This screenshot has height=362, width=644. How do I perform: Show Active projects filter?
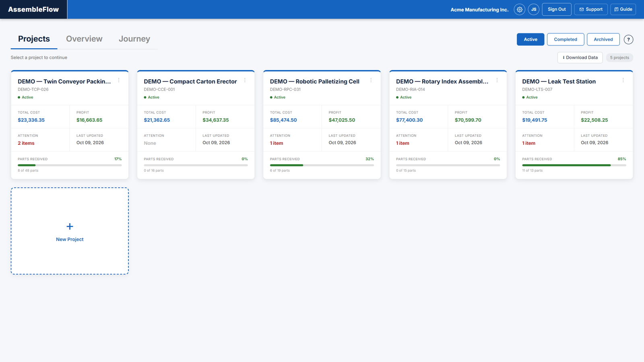[530, 39]
